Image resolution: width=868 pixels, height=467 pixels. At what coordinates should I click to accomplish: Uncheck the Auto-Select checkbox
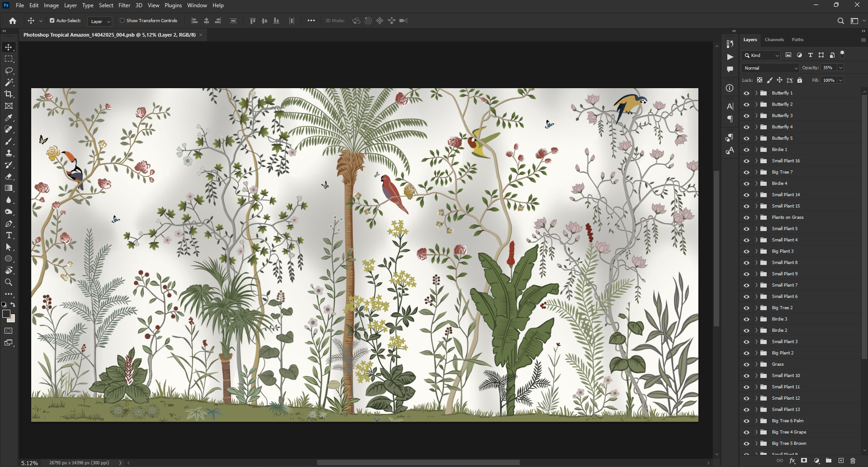tap(52, 21)
